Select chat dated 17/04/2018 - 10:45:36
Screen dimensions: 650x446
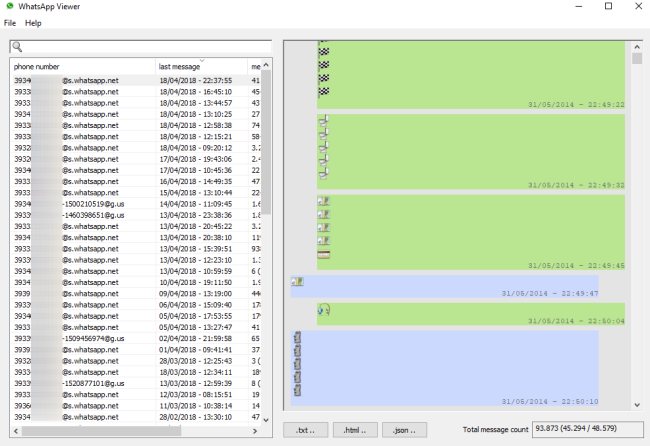tap(136, 170)
